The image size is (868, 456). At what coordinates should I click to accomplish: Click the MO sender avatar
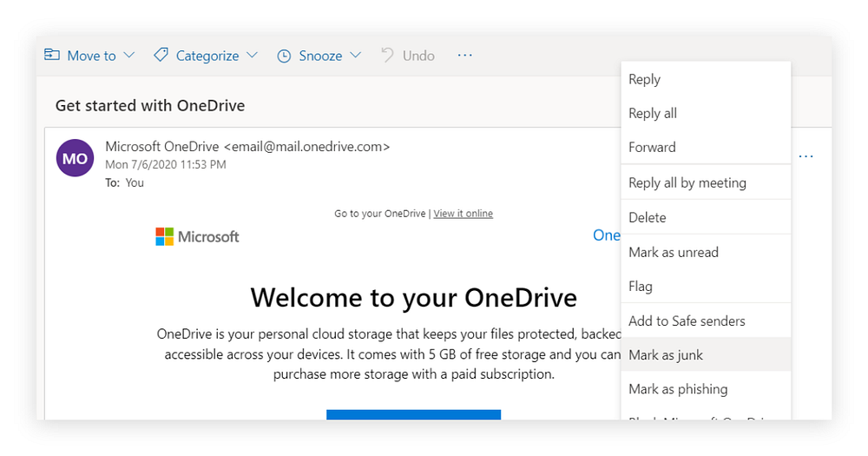pos(75,158)
